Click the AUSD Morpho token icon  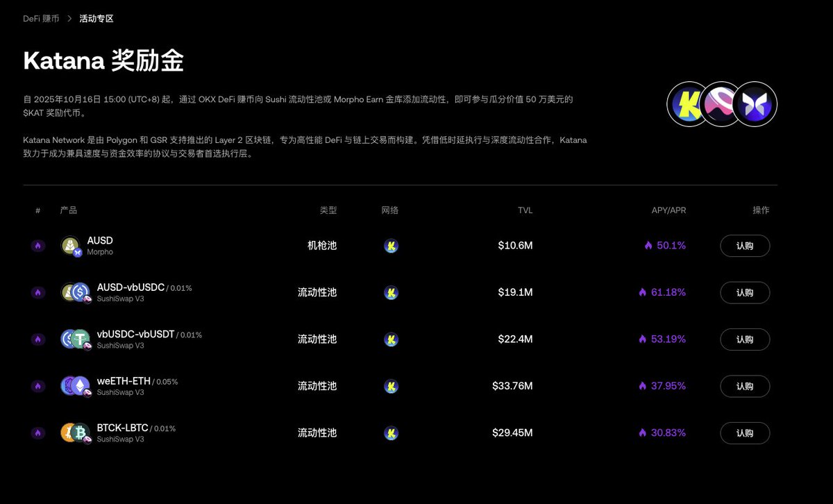click(71, 246)
